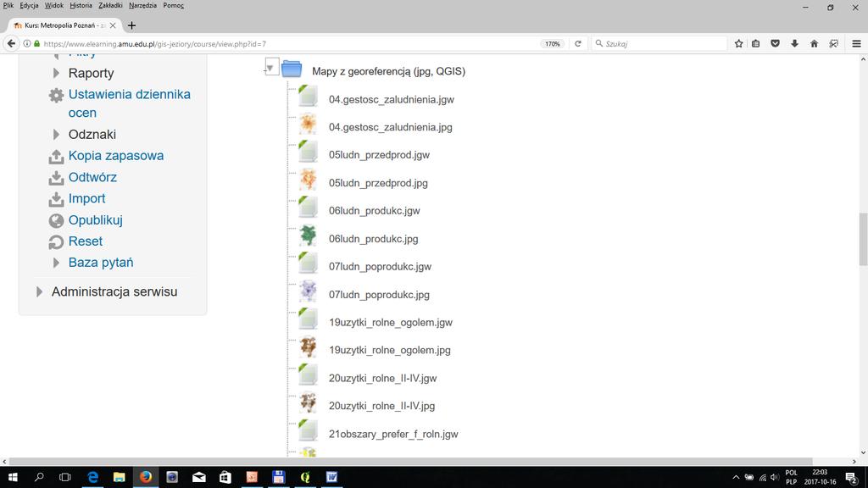Open the Kopia zapasowa link

115,156
